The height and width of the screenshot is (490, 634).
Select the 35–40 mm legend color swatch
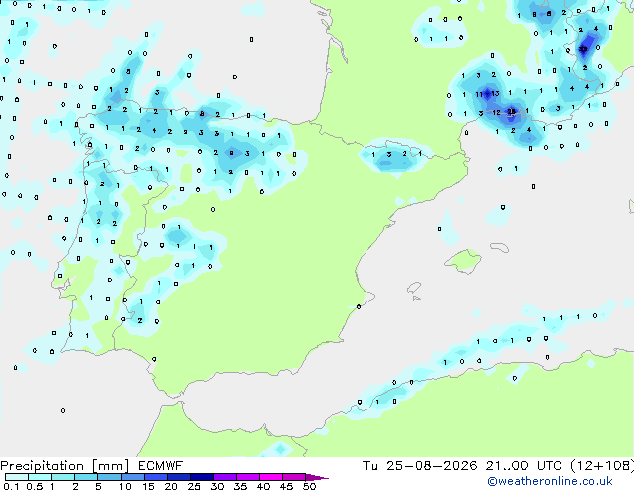pos(247,477)
